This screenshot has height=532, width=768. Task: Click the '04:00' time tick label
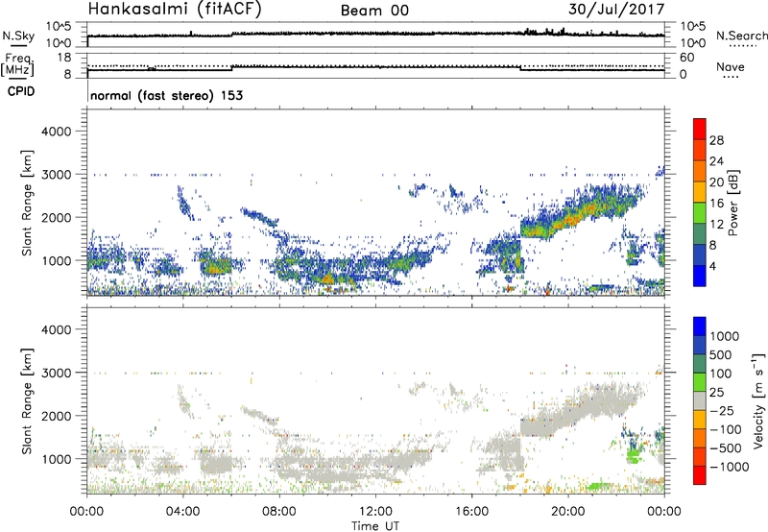(183, 512)
